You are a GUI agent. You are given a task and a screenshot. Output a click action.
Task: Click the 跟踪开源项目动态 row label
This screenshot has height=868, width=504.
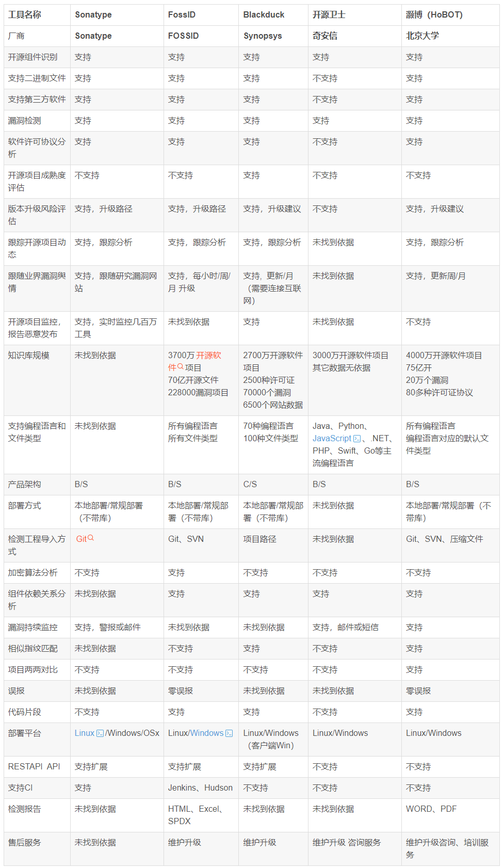pyautogui.click(x=37, y=249)
